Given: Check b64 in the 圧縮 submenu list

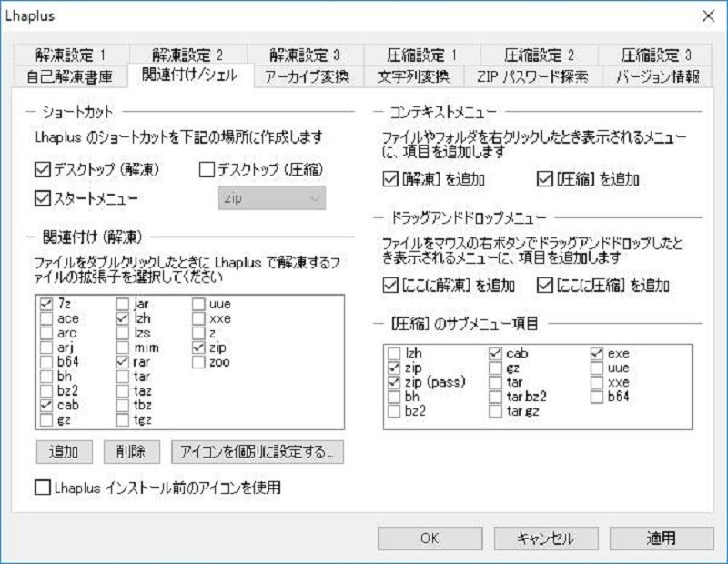Looking at the screenshot, I should (597, 397).
